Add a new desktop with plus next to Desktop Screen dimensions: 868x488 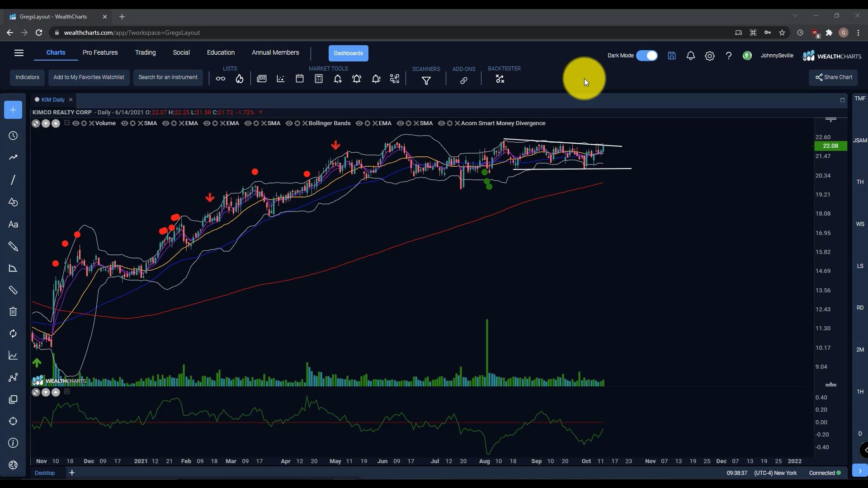point(72,473)
